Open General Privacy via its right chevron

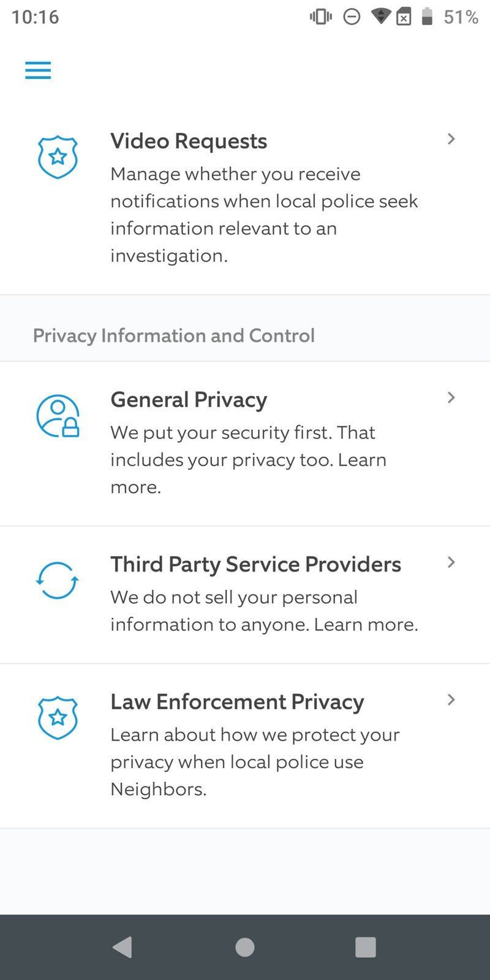pyautogui.click(x=451, y=398)
